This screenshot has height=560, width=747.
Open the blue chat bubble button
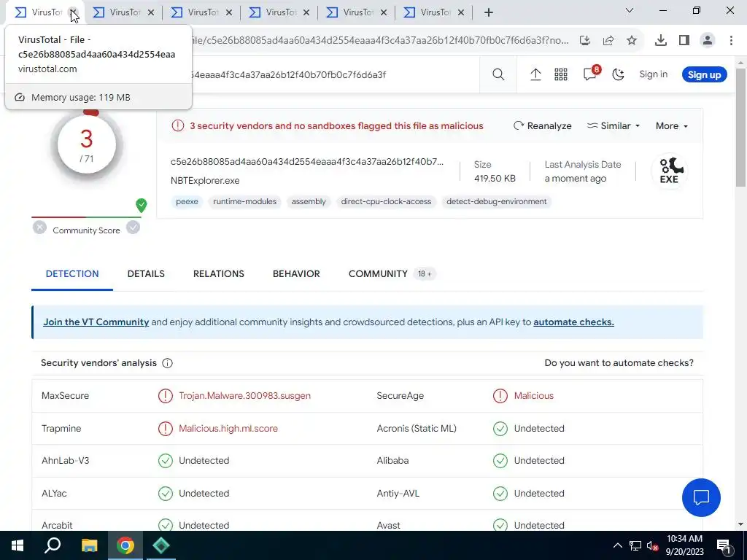point(701,497)
